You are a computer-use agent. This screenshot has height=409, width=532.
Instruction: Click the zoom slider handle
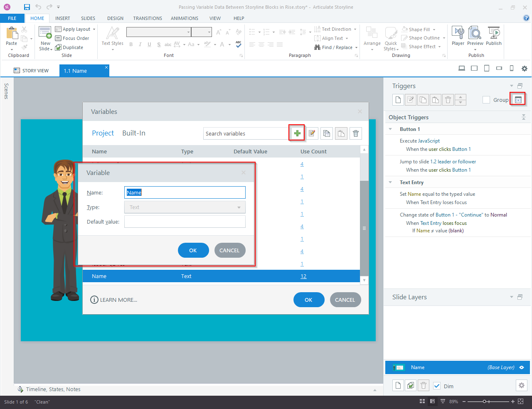tap(485, 402)
